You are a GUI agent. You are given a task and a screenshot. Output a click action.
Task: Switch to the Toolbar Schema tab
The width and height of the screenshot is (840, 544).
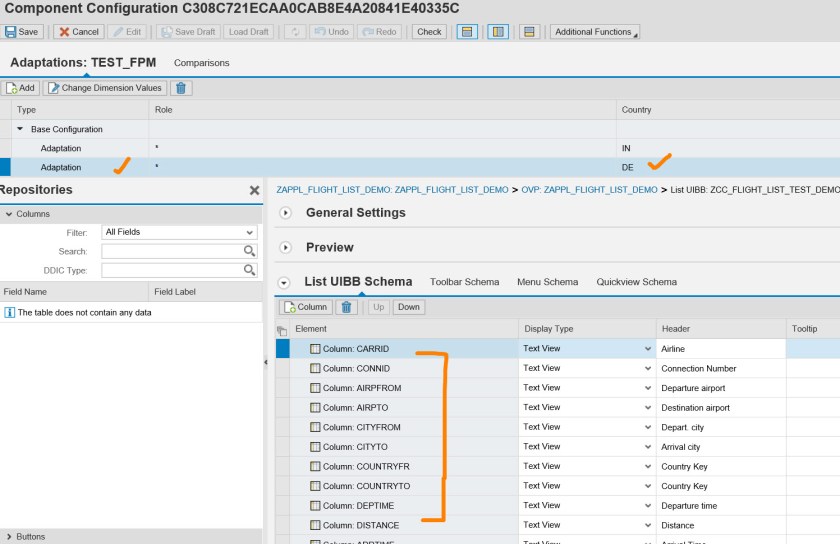click(464, 282)
